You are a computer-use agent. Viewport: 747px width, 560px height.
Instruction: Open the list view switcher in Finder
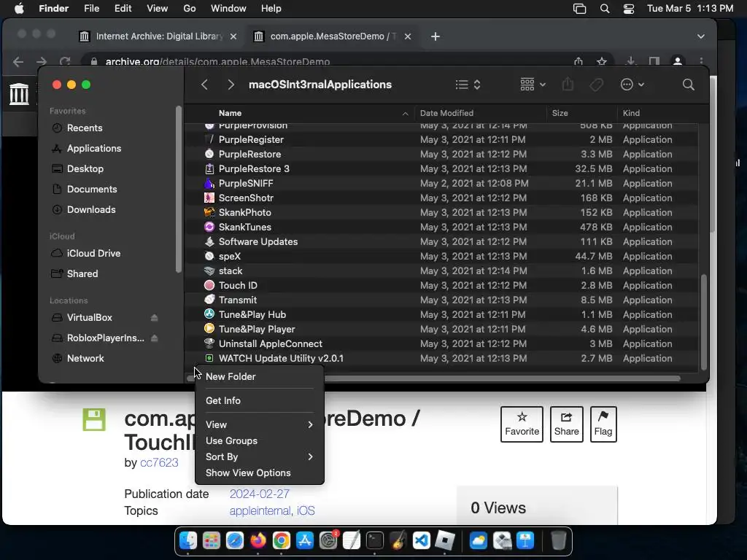click(468, 85)
